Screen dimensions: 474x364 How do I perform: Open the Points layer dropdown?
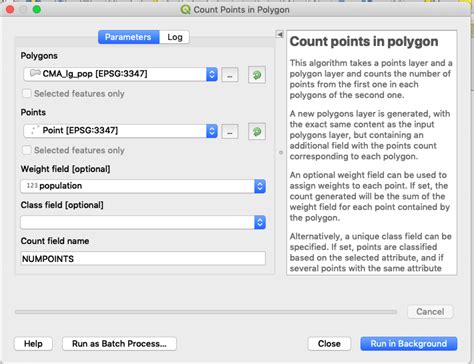[120, 131]
